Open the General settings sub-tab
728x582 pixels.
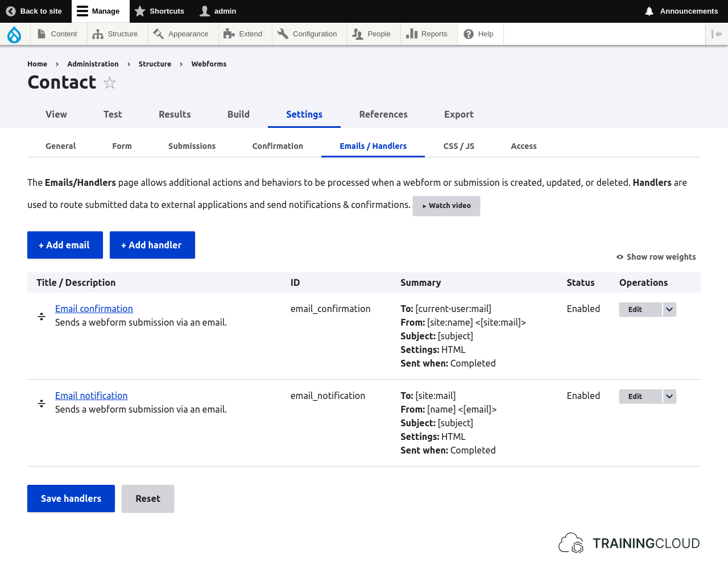(60, 146)
